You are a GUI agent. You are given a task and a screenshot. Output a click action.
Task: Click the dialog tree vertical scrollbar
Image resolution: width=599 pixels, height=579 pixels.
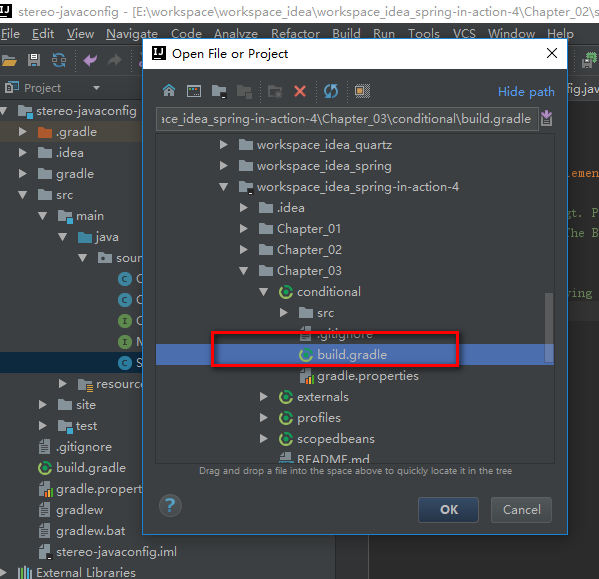pyautogui.click(x=549, y=327)
